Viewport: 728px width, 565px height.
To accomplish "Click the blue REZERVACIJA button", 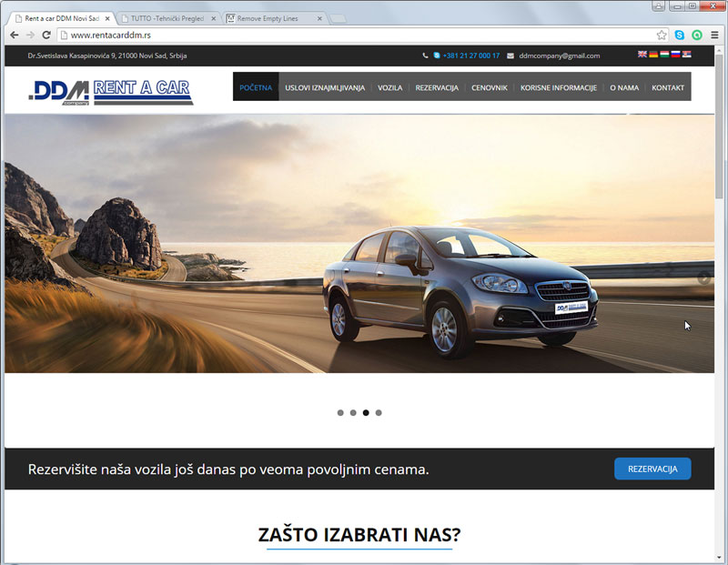I will click(x=652, y=469).
